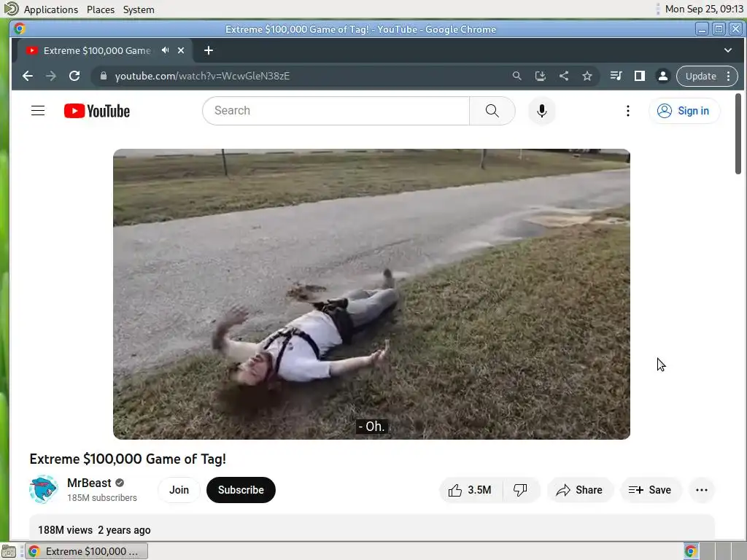Click Chrome taskbar entry Extreme $100,000
747x560 pixels.
coord(86,551)
